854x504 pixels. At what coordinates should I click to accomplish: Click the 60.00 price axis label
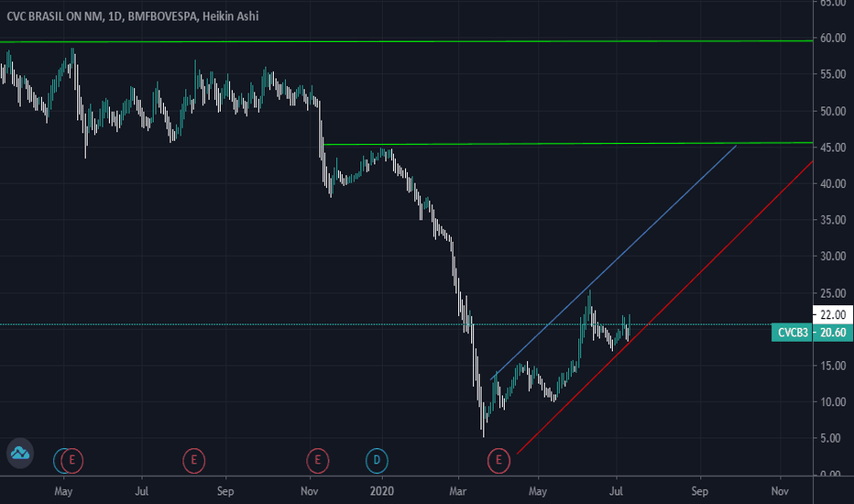pyautogui.click(x=833, y=38)
